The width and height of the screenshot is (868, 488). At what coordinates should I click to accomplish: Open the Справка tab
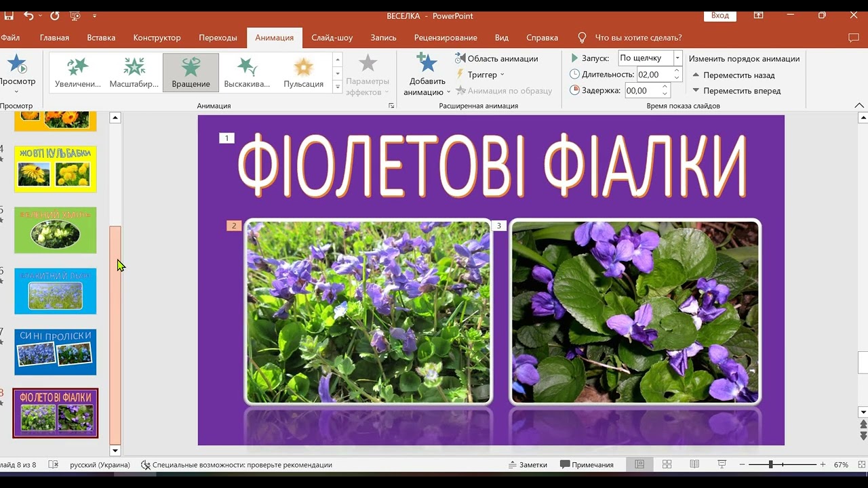pyautogui.click(x=542, y=38)
